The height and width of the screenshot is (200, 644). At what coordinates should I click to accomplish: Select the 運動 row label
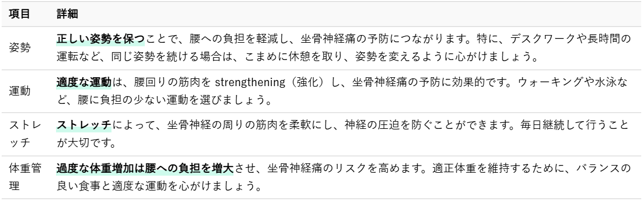[19, 91]
